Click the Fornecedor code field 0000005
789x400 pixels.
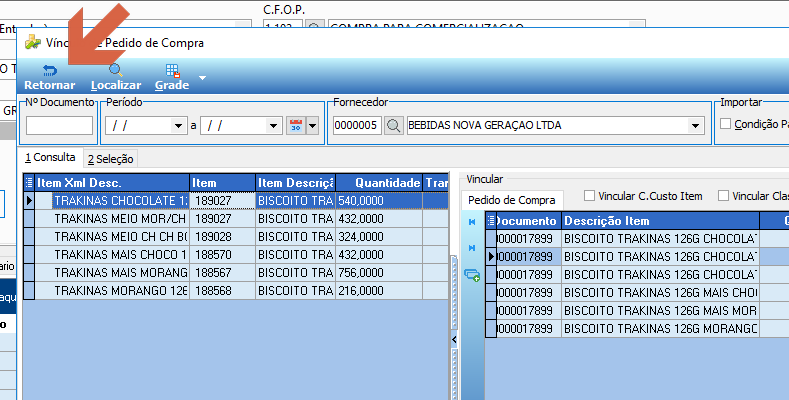click(x=357, y=125)
